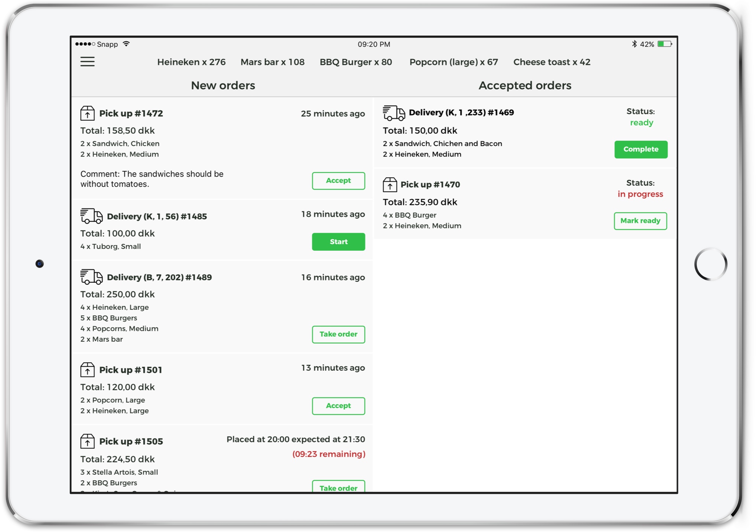Click the 'Total: 100,00 dkk' amount
Image resolution: width=756 pixels, height=532 pixels.
coord(117,233)
